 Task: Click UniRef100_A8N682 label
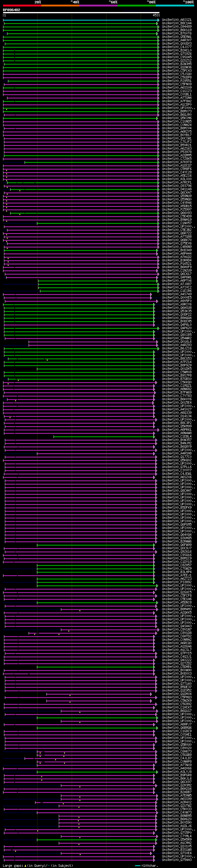(x=176, y=389)
